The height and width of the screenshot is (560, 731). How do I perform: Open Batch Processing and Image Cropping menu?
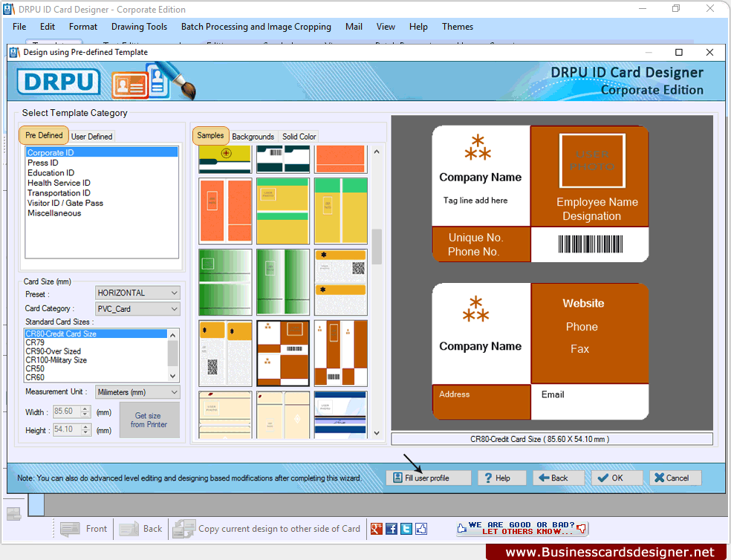coord(256,27)
